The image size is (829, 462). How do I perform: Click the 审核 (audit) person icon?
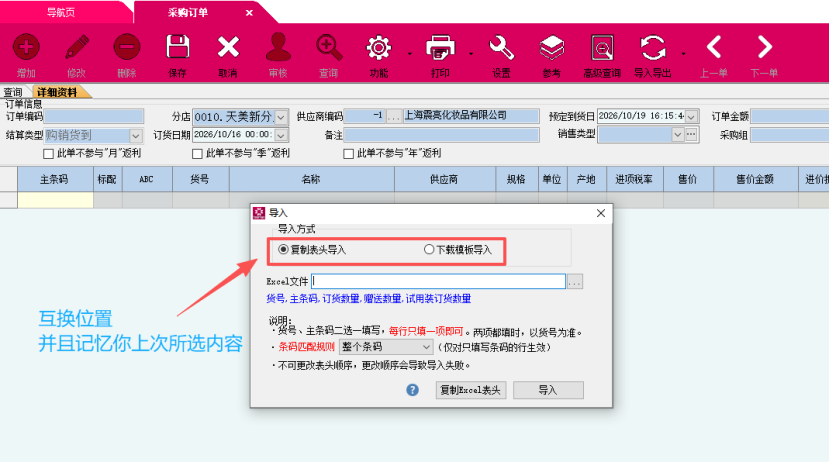[278, 47]
